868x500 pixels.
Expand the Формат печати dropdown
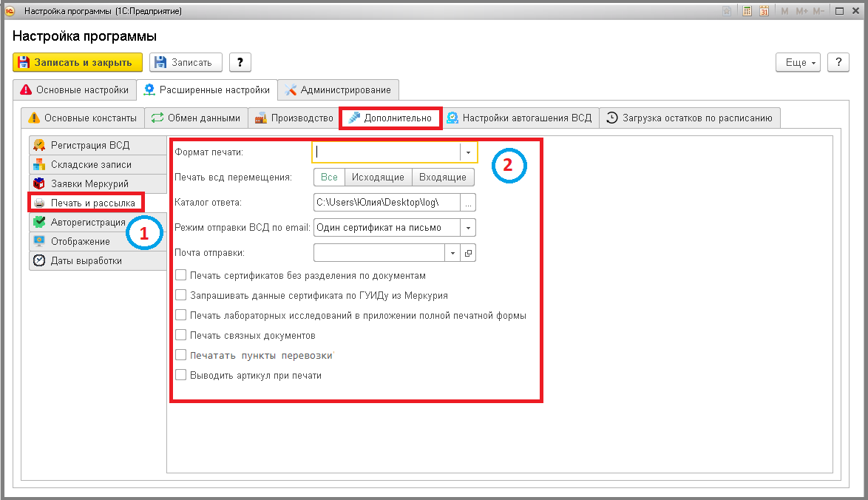click(x=468, y=152)
